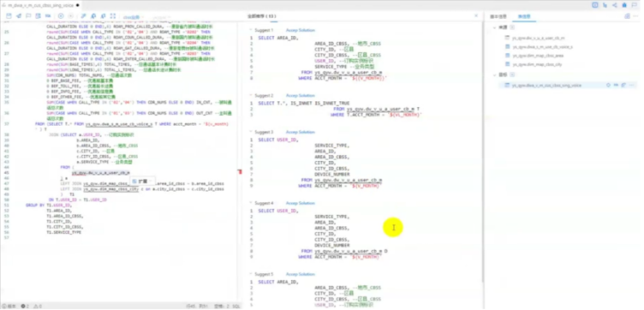Close the suggestions panel with the X
644x310 pixels.
coord(476,15)
